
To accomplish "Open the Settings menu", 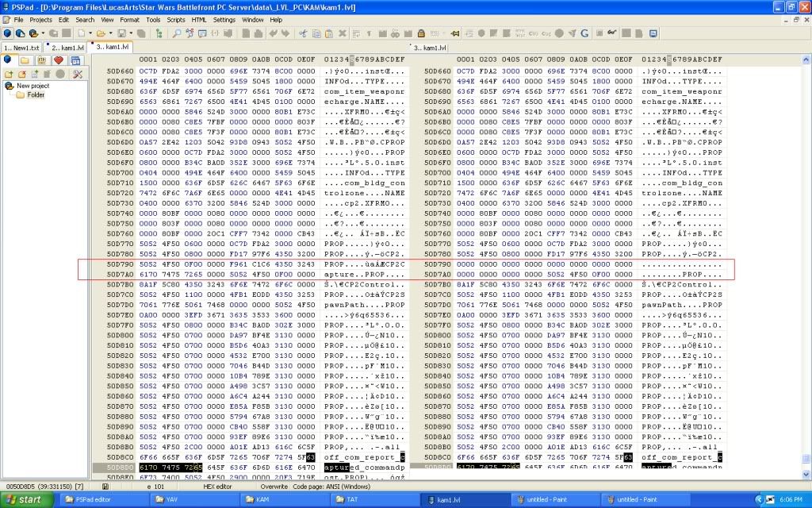I will 224,20.
